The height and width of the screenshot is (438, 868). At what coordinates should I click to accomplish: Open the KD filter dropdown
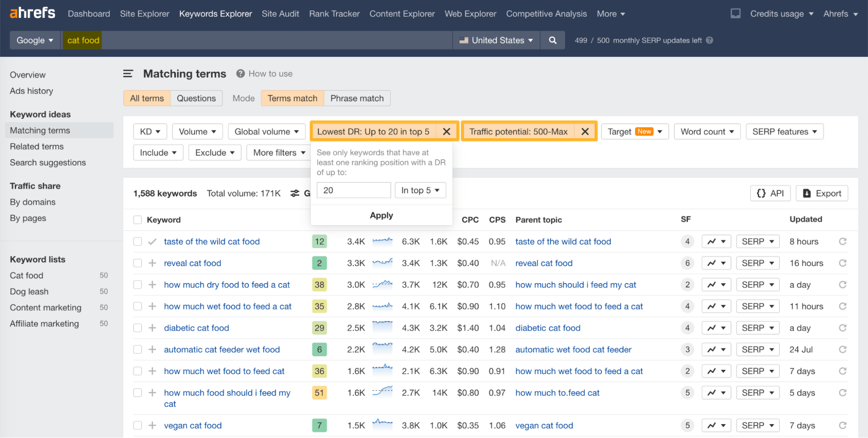(150, 131)
